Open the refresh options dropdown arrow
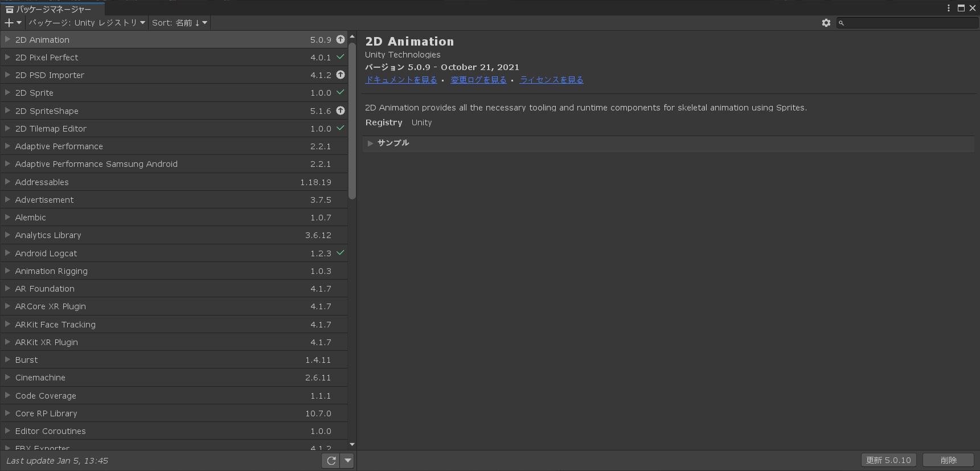This screenshot has height=471, width=980. click(x=347, y=460)
